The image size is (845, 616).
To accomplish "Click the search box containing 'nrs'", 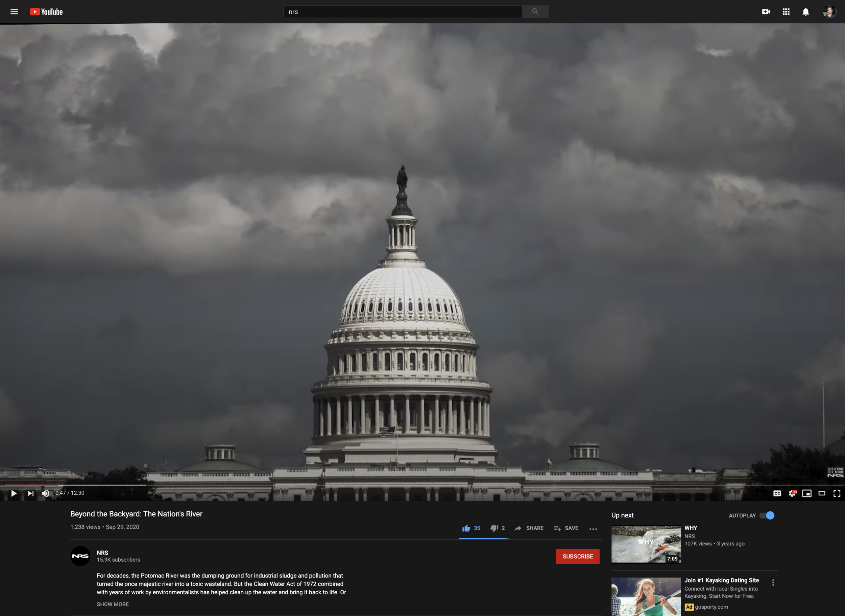I will 403,11.
